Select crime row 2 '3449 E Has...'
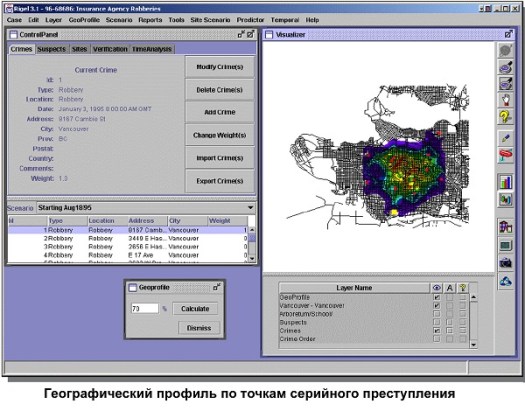 point(128,238)
